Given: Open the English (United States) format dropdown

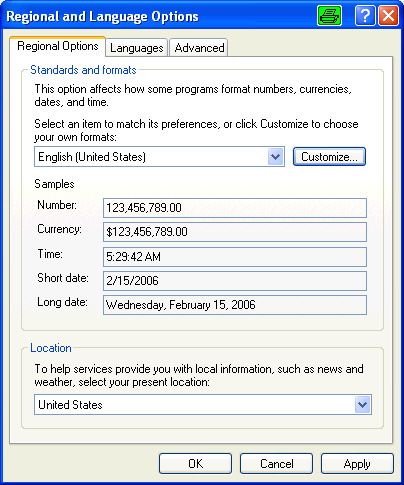Looking at the screenshot, I should (159, 157).
